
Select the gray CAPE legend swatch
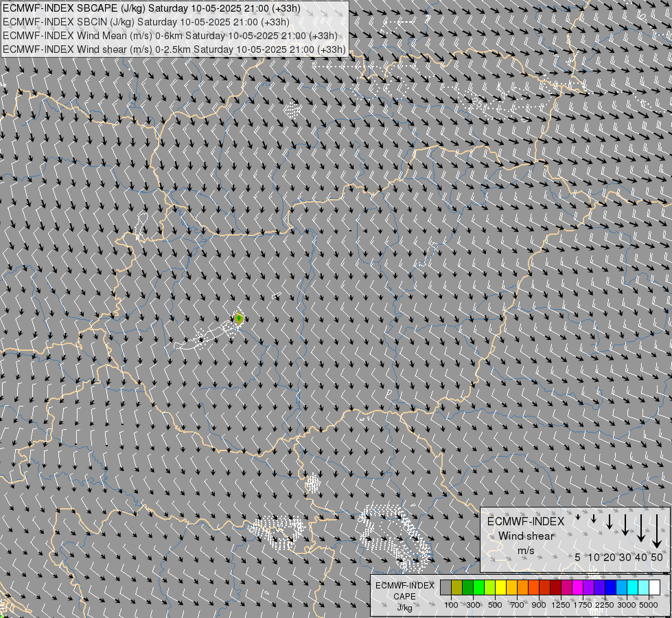tap(445, 587)
